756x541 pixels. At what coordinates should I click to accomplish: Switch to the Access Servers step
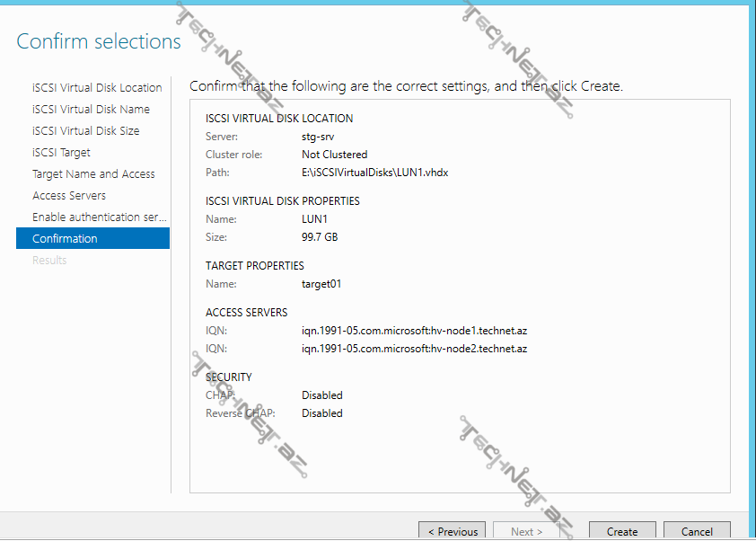[69, 195]
